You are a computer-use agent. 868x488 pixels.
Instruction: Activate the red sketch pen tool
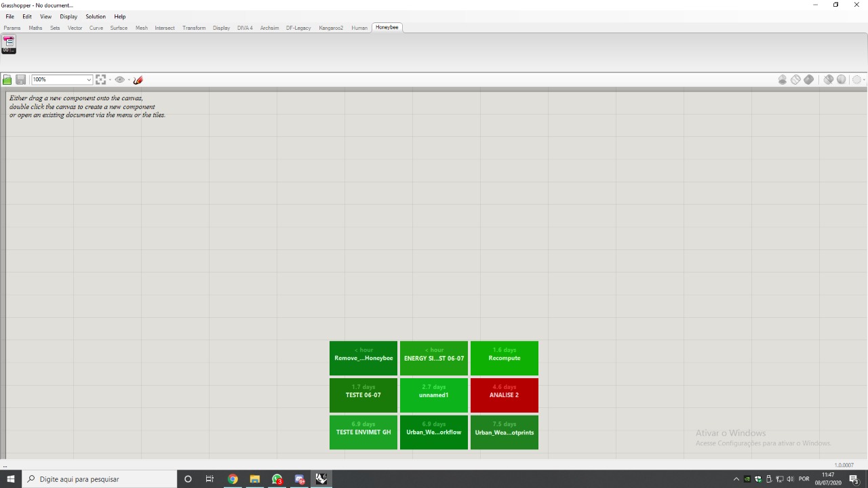click(x=138, y=80)
